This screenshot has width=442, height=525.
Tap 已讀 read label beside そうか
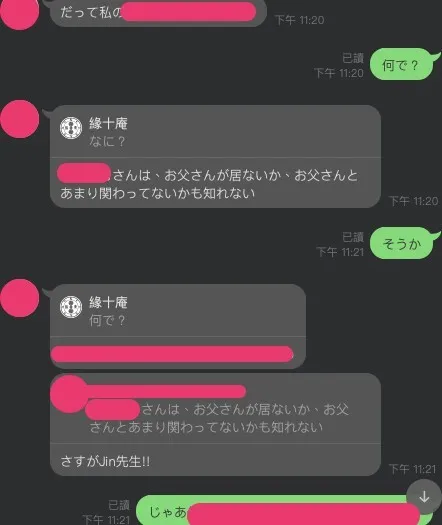(353, 237)
